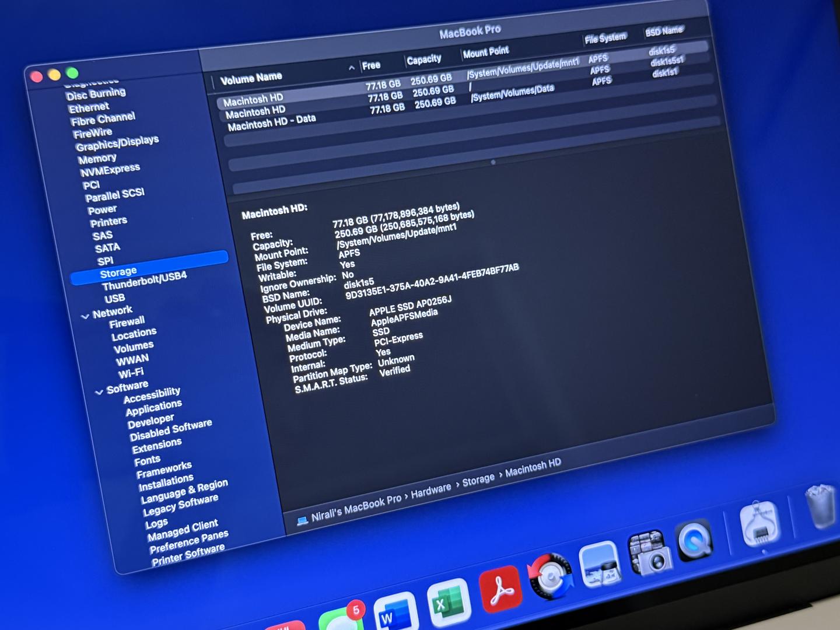Click the laptop icon in the path bar
The height and width of the screenshot is (630, 840).
tap(302, 520)
